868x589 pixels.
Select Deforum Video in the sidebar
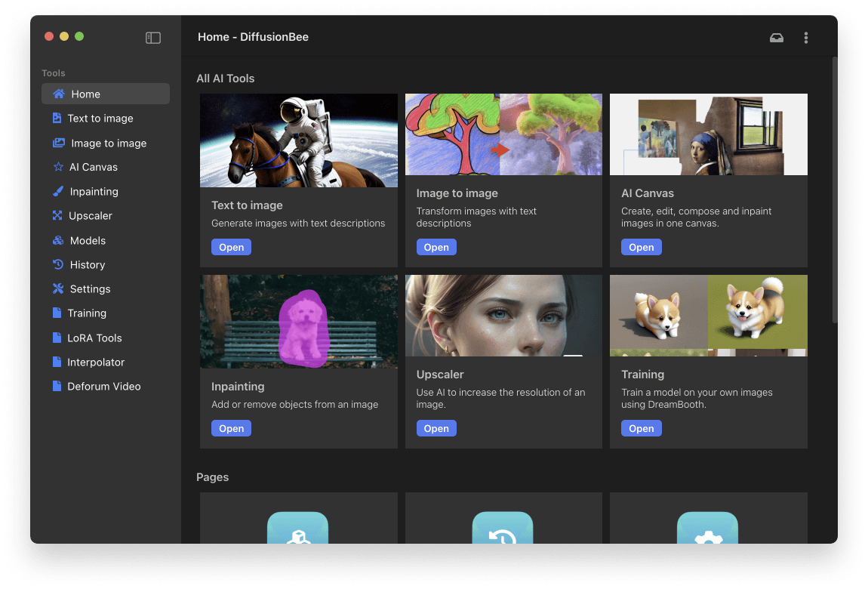pos(106,386)
